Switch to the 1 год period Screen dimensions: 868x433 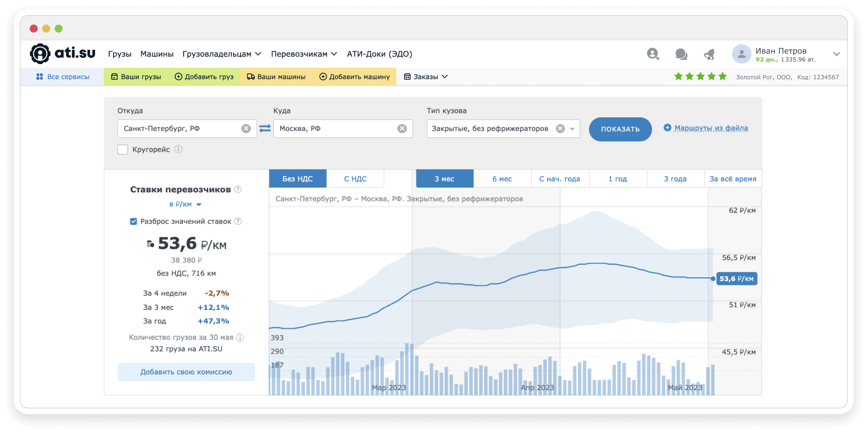tap(618, 179)
